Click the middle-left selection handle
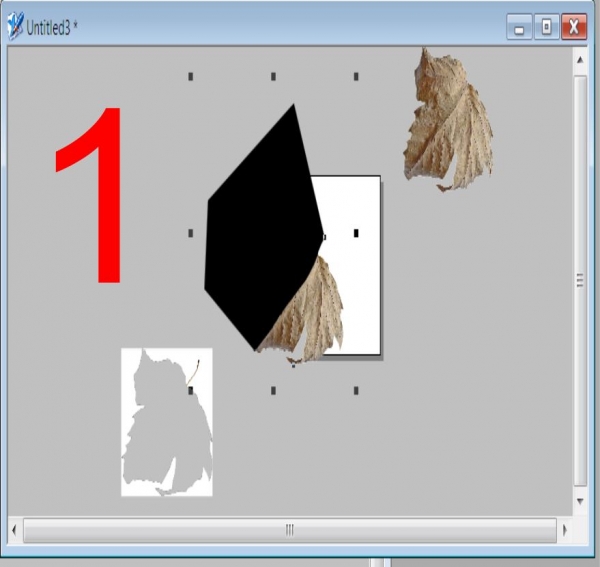600x567 pixels. 191,233
